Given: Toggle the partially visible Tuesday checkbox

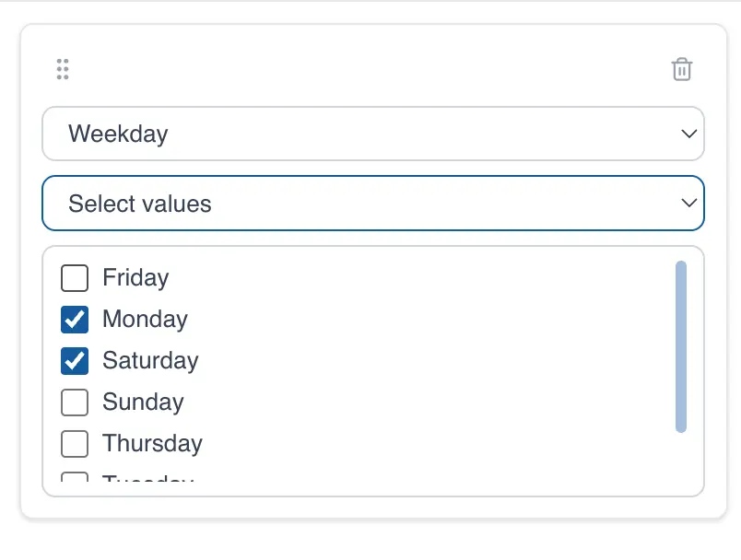Looking at the screenshot, I should pyautogui.click(x=74, y=480).
